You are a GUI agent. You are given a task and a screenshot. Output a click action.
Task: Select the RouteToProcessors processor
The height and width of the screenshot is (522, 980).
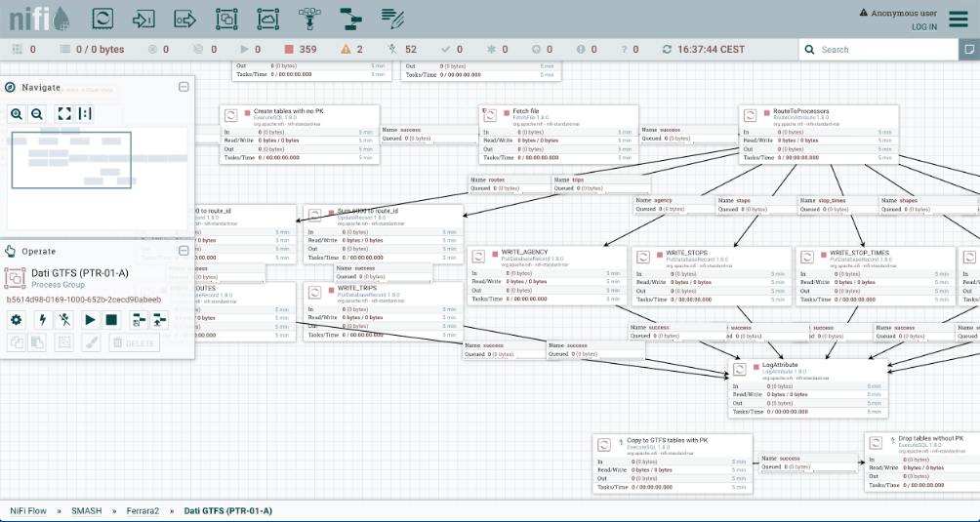pos(819,135)
